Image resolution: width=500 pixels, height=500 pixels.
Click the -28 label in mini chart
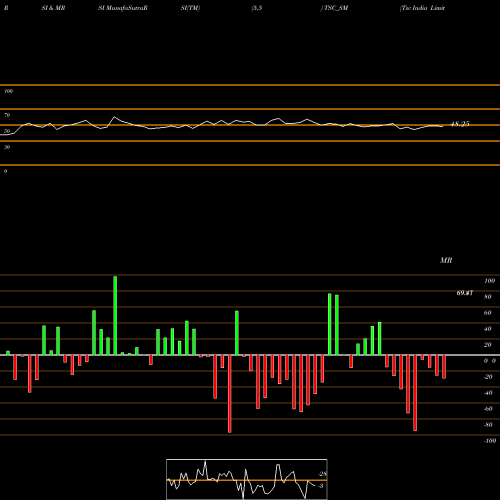(323, 474)
